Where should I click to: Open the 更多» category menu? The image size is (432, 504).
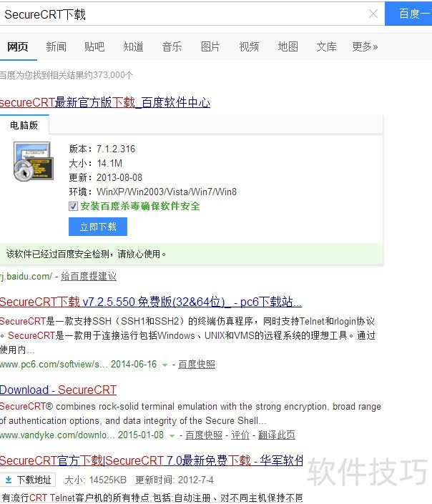tap(365, 46)
